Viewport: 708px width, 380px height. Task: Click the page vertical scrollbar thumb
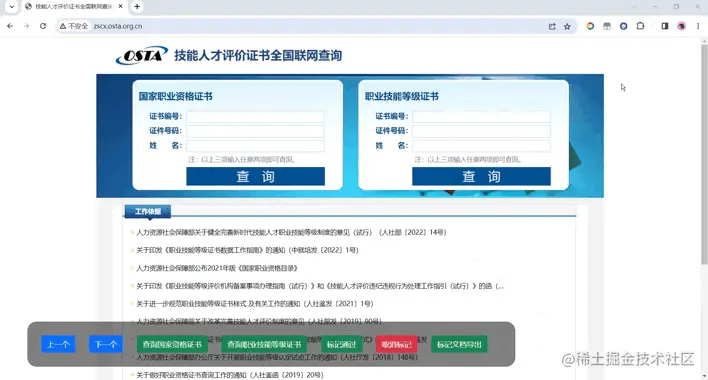point(704,154)
